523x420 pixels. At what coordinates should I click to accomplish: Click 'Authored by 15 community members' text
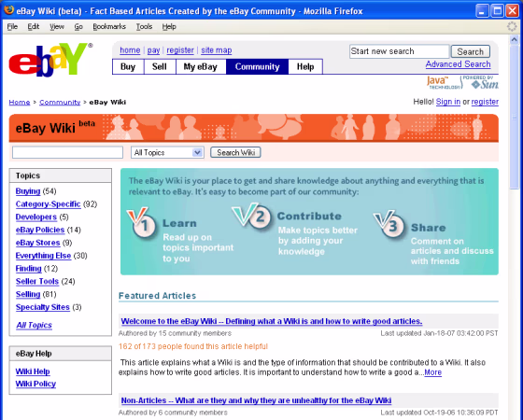pyautogui.click(x=175, y=333)
